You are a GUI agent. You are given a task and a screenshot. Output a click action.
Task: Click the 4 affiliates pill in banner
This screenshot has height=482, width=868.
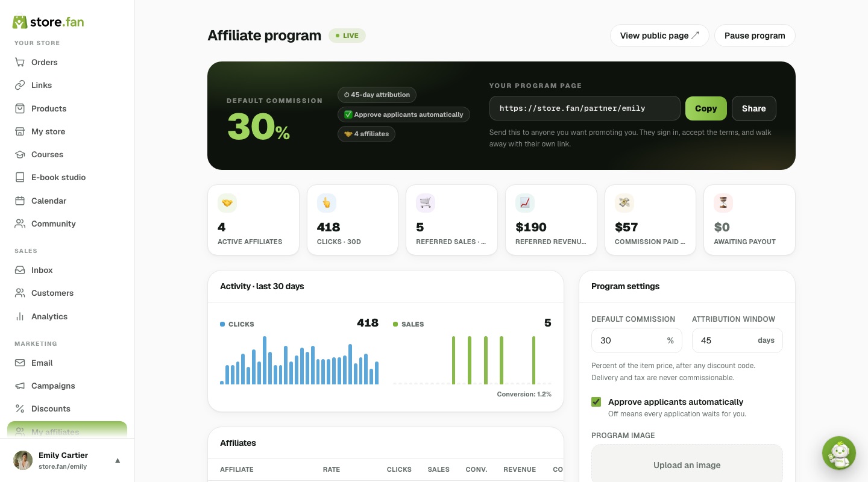[x=366, y=134]
